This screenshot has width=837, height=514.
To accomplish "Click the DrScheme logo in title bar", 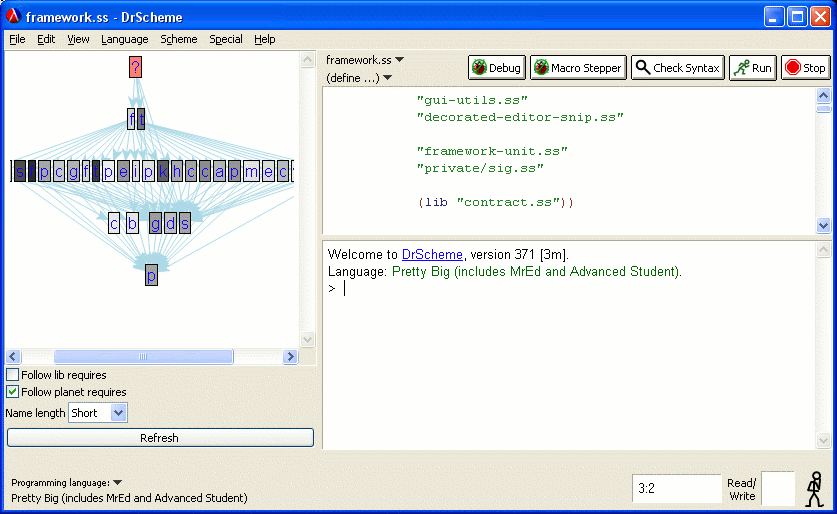I will 13,17.
